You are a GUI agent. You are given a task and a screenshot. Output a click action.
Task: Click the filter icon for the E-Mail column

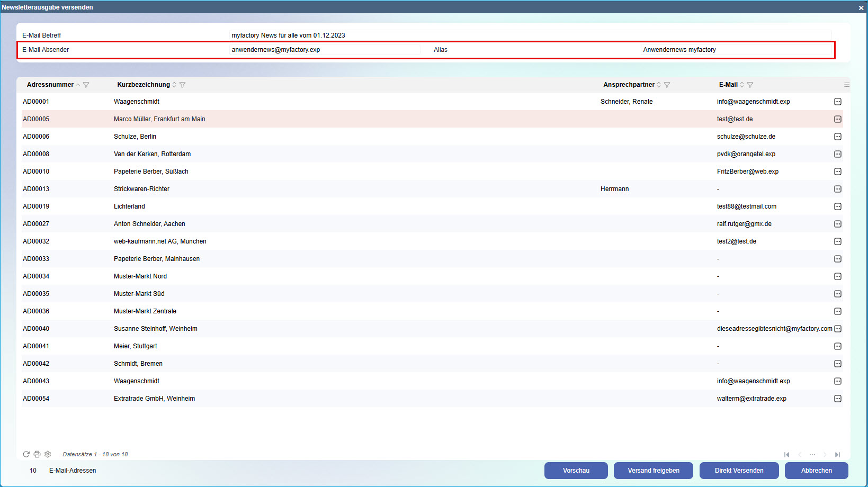point(750,85)
